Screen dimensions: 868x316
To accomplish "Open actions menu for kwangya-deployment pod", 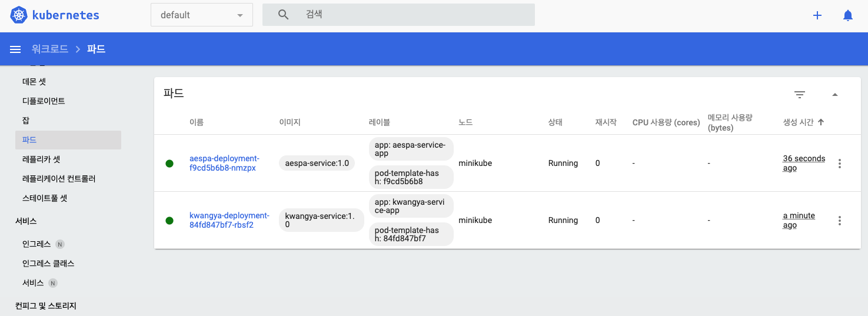I will point(840,221).
